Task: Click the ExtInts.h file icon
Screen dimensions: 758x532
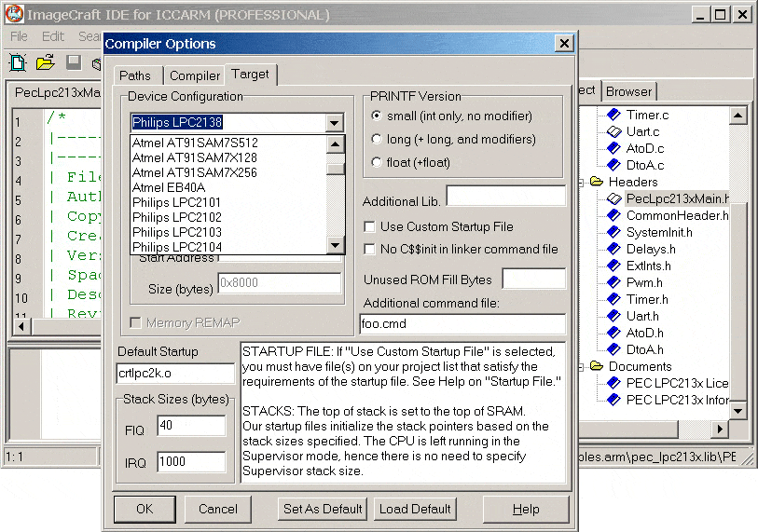Action: pos(613,266)
